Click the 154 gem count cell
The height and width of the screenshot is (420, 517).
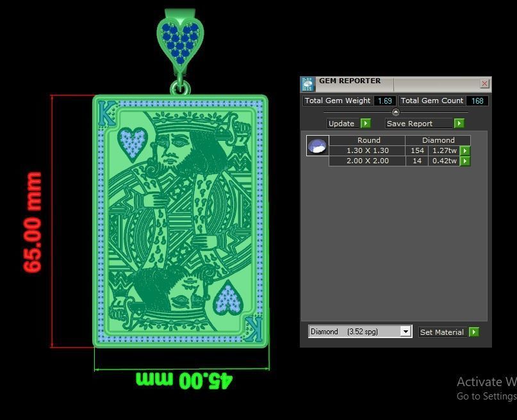click(417, 150)
